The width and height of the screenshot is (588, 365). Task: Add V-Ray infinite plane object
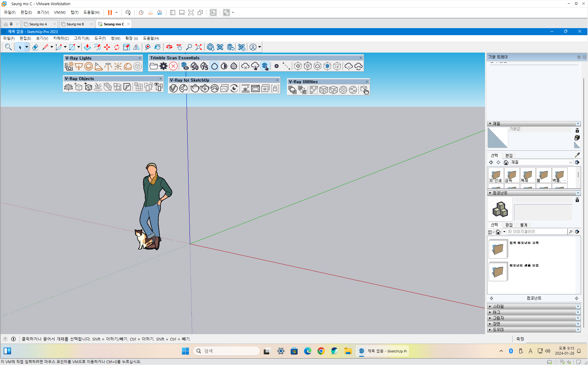point(68,87)
